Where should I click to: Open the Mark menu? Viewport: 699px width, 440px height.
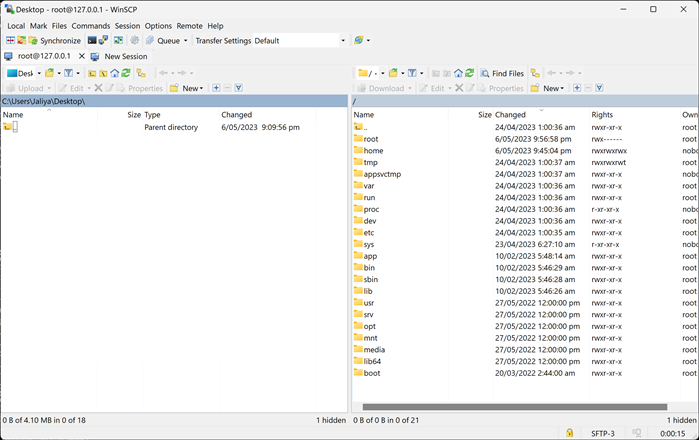coord(38,26)
